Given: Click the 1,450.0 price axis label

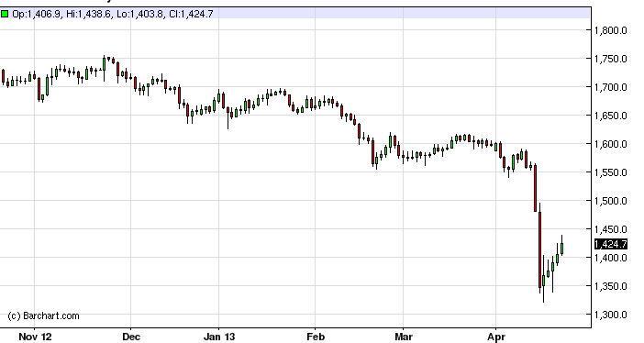Looking at the screenshot, I should (x=611, y=229).
